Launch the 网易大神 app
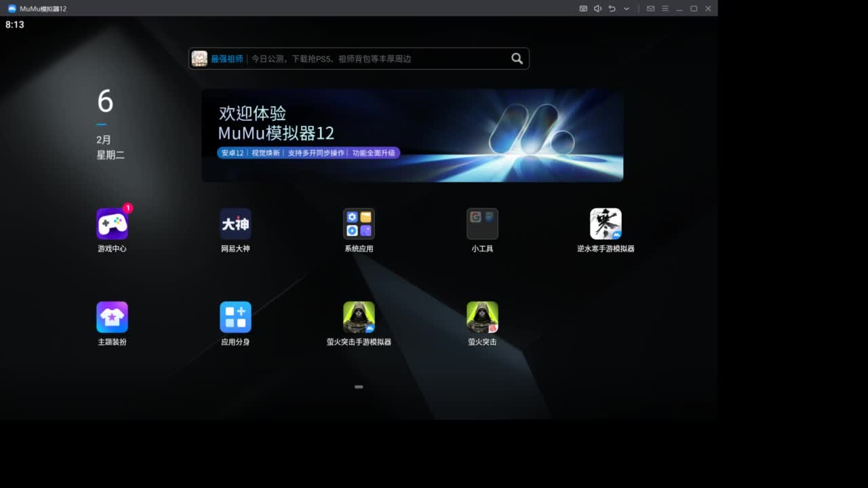The image size is (868, 488). [x=235, y=224]
